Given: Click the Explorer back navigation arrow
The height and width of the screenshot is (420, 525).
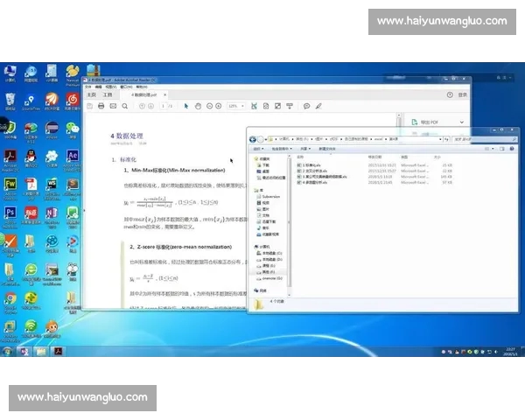Looking at the screenshot, I should pyautogui.click(x=252, y=139).
